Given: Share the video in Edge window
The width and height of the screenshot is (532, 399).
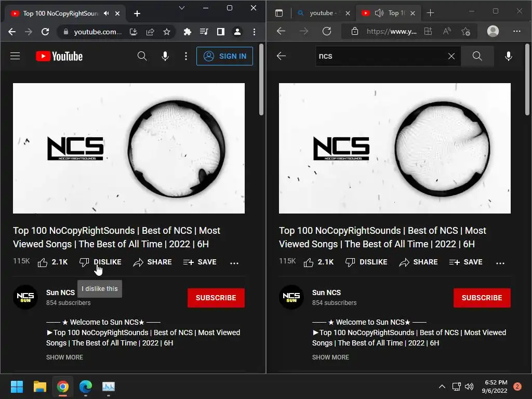Looking at the screenshot, I should click(419, 262).
